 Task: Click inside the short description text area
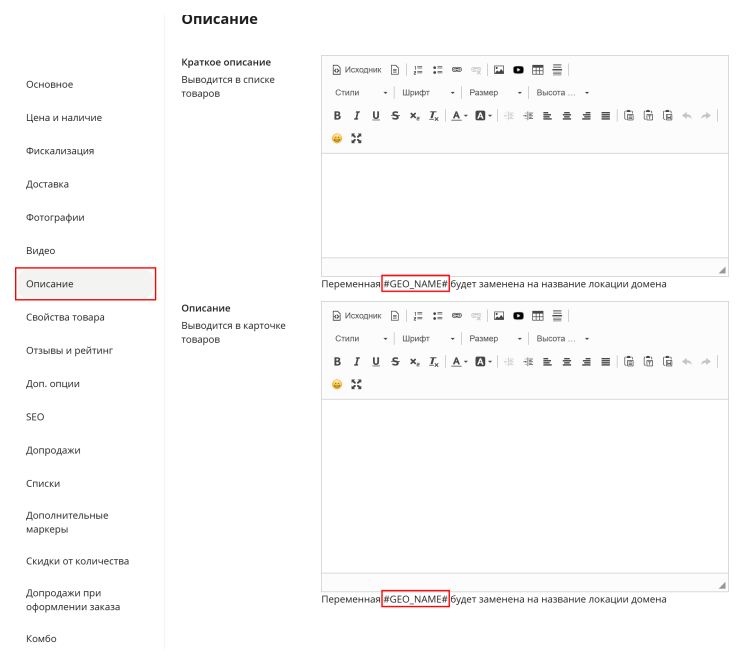[525, 205]
